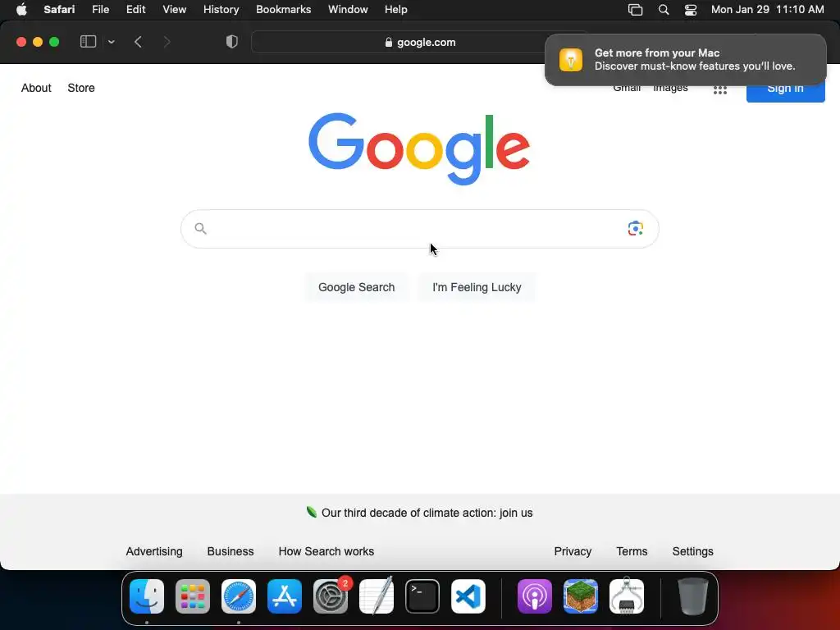840x630 pixels.
Task: Open the Help menu
Action: 396,10
